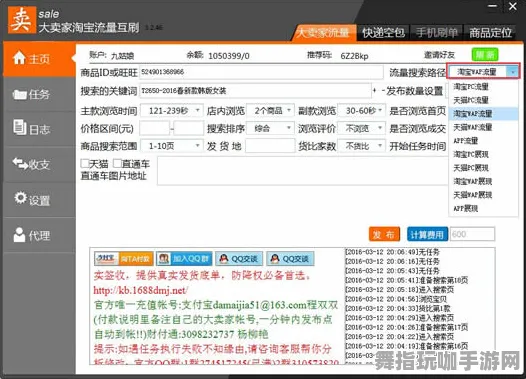
Task: Open the 设置 settings sidebar item
Action: point(39,200)
